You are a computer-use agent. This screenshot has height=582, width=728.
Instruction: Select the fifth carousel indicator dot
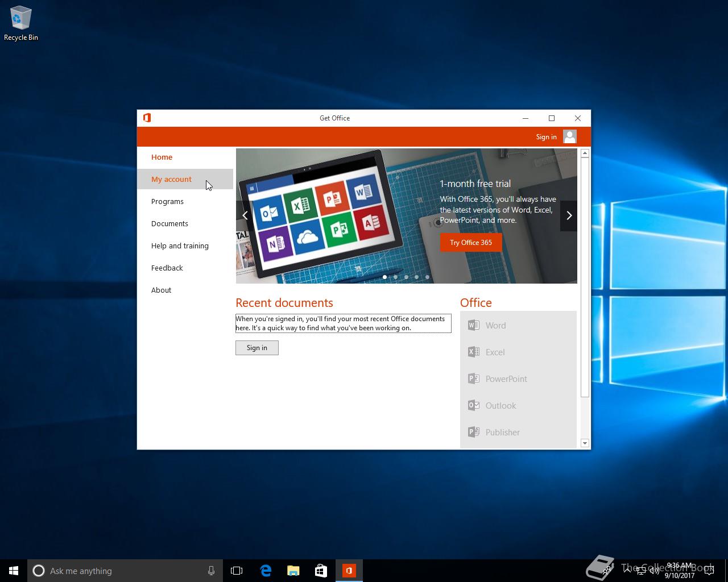point(427,277)
